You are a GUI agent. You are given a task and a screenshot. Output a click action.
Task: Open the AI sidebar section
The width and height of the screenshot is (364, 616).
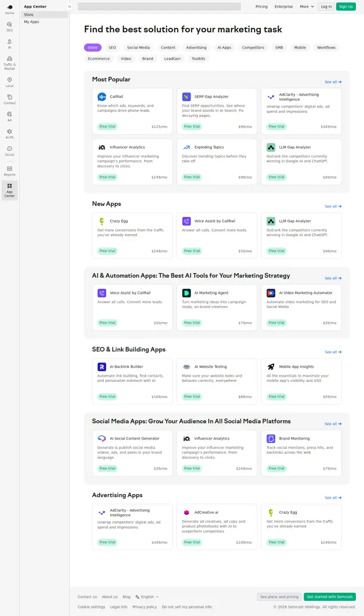(x=10, y=43)
